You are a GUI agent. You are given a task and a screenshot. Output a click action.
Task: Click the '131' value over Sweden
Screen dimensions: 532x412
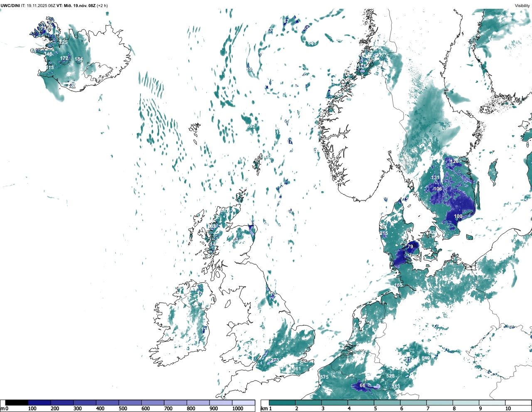tap(435, 178)
